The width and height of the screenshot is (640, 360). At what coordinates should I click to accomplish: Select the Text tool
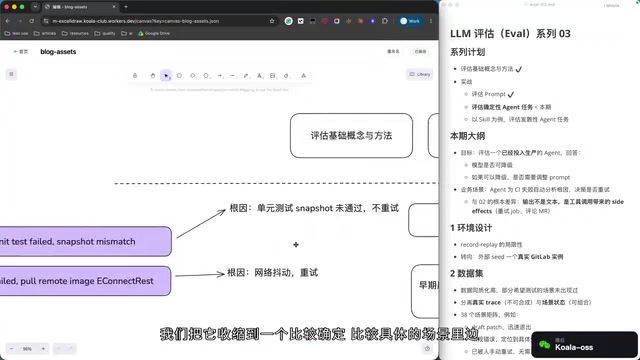pyautogui.click(x=259, y=76)
